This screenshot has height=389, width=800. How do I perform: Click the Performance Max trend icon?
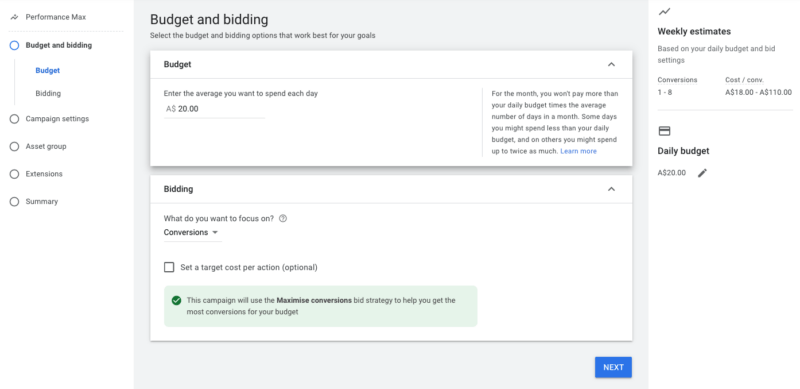(x=14, y=17)
